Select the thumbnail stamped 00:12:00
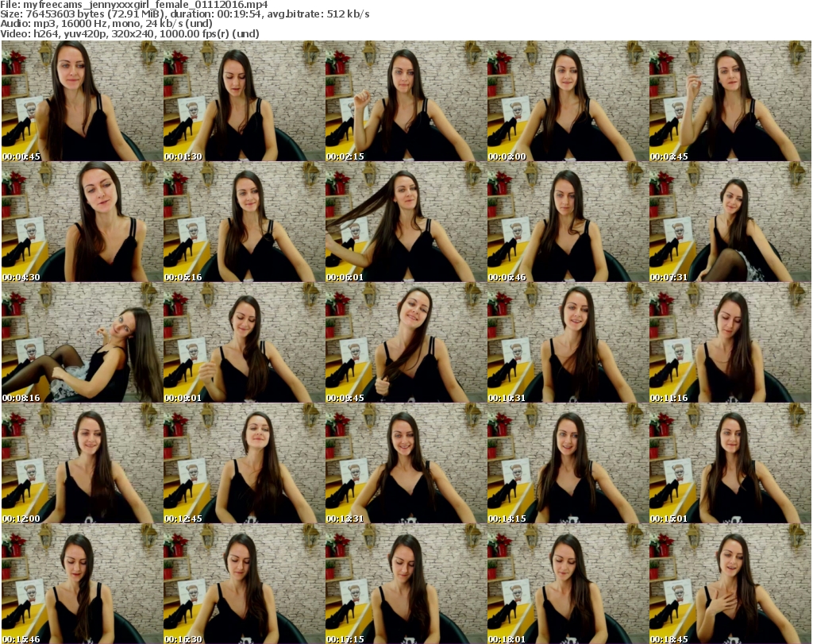813x644 pixels. (x=82, y=464)
